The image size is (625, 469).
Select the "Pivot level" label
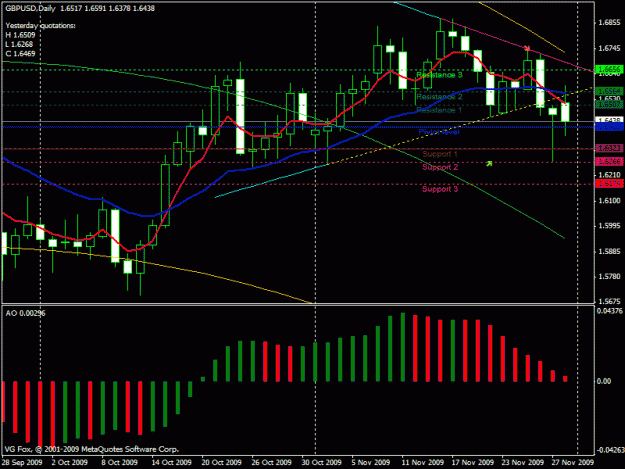click(439, 132)
